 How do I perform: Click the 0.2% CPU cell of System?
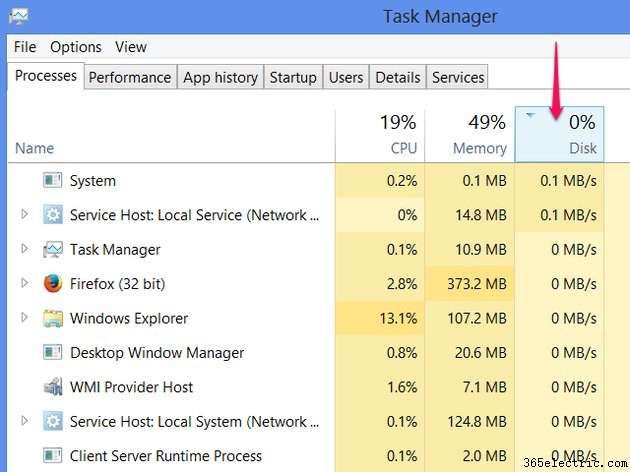380,180
